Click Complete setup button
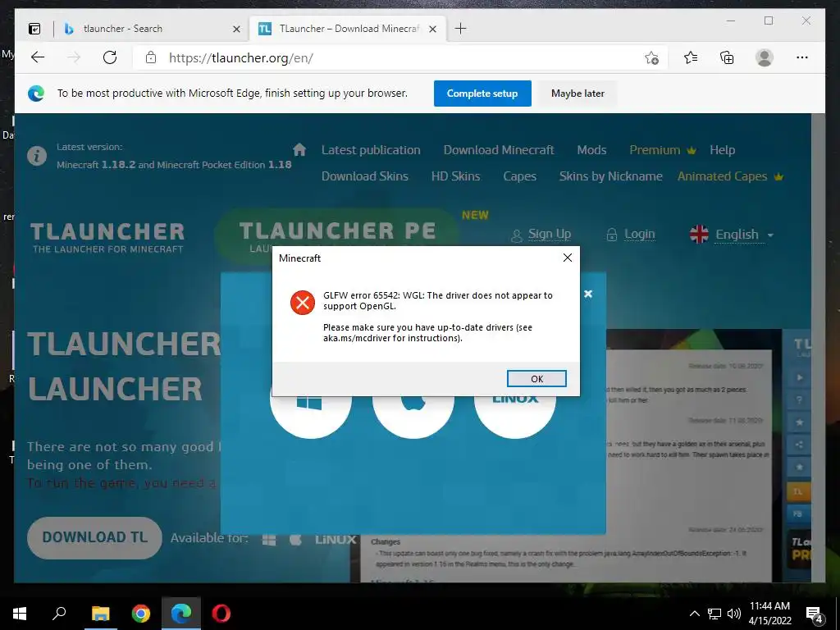This screenshot has height=630, width=840. point(482,94)
